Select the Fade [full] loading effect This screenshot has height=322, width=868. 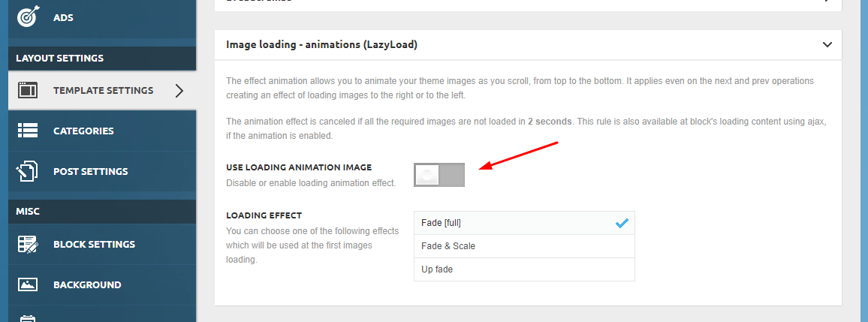click(524, 223)
